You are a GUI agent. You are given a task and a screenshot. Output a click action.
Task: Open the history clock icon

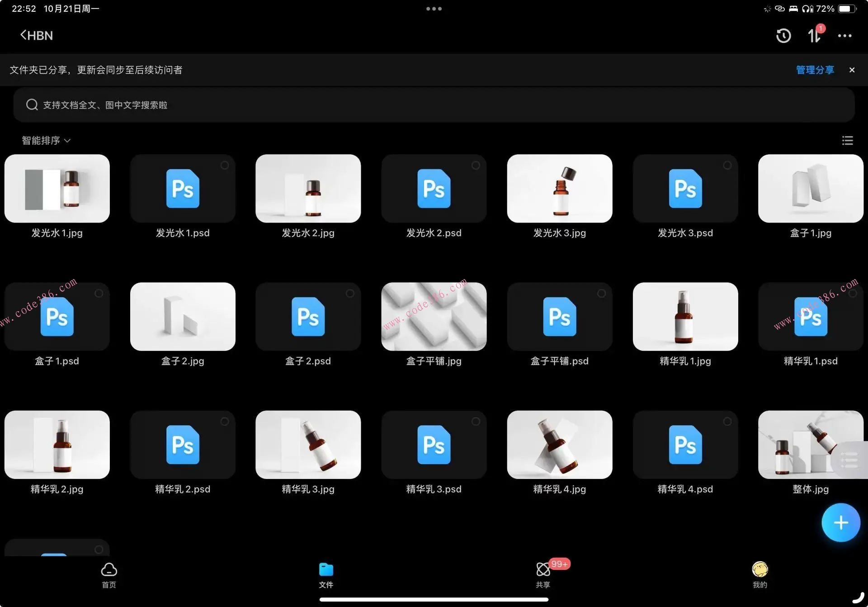[783, 36]
